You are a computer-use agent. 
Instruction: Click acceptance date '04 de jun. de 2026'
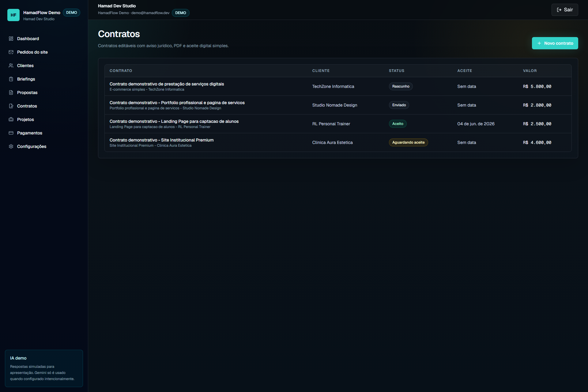coord(476,124)
